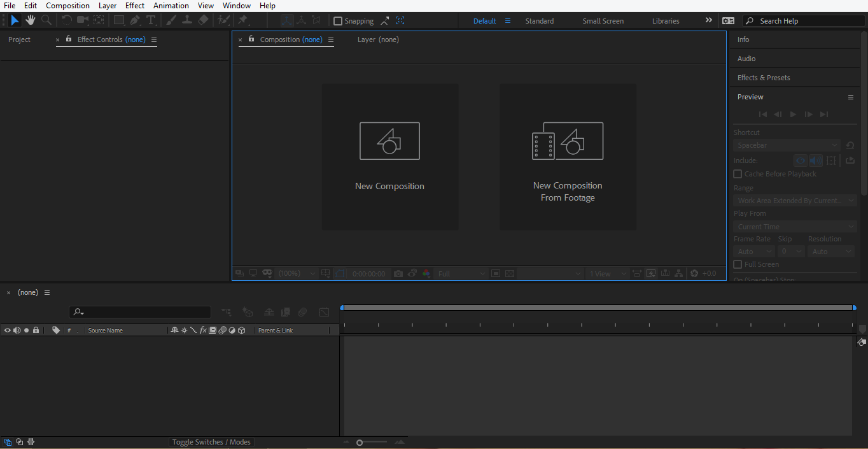Select the Zoom magnifier tool

coord(46,20)
